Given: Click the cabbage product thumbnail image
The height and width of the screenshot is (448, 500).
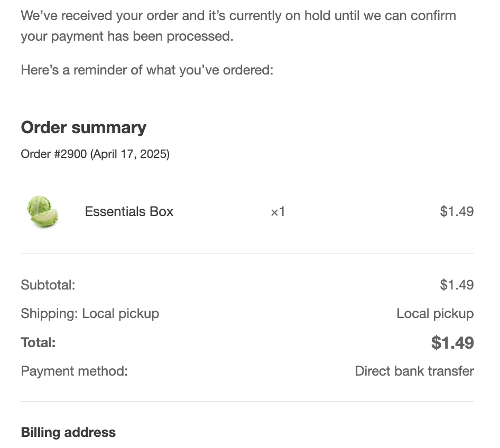Looking at the screenshot, I should click(x=43, y=211).
